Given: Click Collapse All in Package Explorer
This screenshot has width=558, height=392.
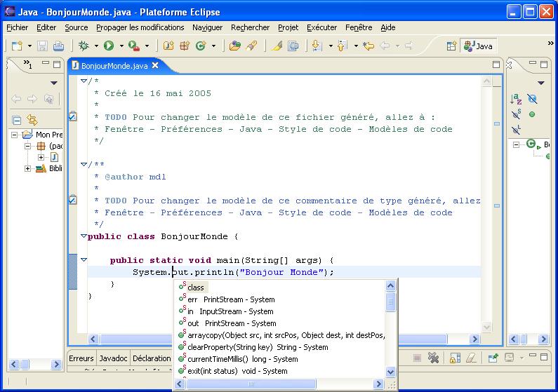Looking at the screenshot, I should [17, 120].
